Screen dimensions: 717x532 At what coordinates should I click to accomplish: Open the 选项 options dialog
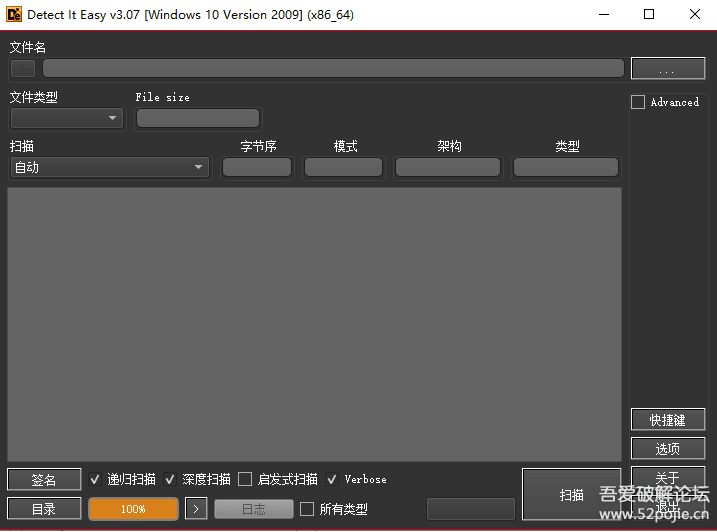click(x=667, y=449)
